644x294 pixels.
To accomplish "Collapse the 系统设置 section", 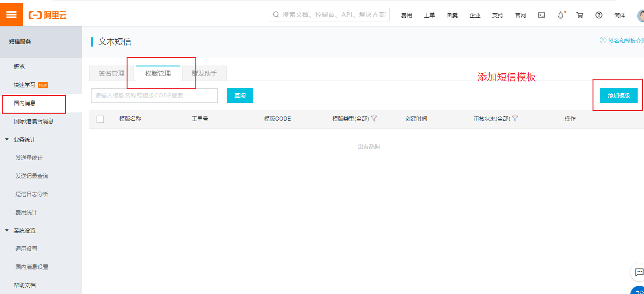I will (7, 230).
